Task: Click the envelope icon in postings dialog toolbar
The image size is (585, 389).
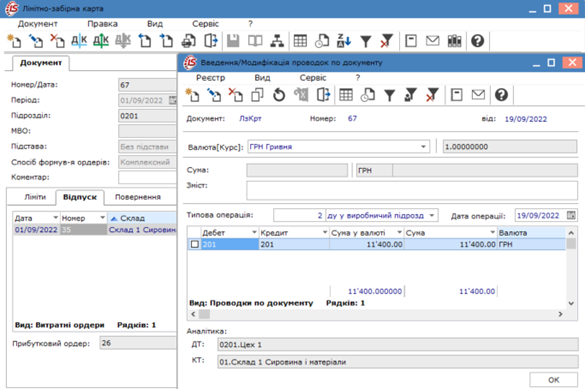Action: (x=478, y=95)
